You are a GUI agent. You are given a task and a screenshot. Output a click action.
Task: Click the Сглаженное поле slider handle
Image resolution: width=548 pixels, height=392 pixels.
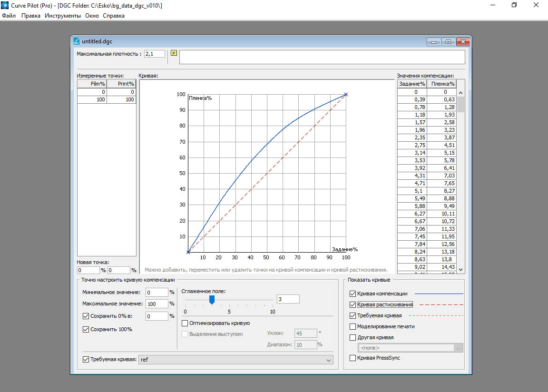(x=212, y=299)
